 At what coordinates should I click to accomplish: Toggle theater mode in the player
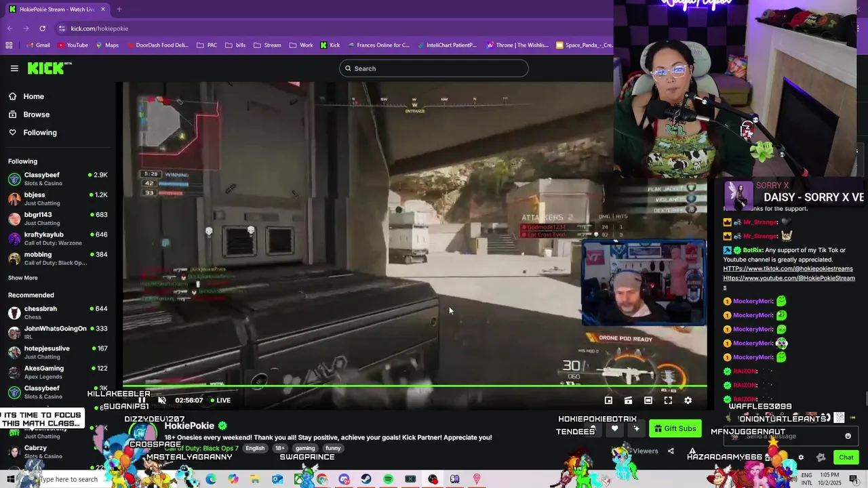(x=648, y=401)
